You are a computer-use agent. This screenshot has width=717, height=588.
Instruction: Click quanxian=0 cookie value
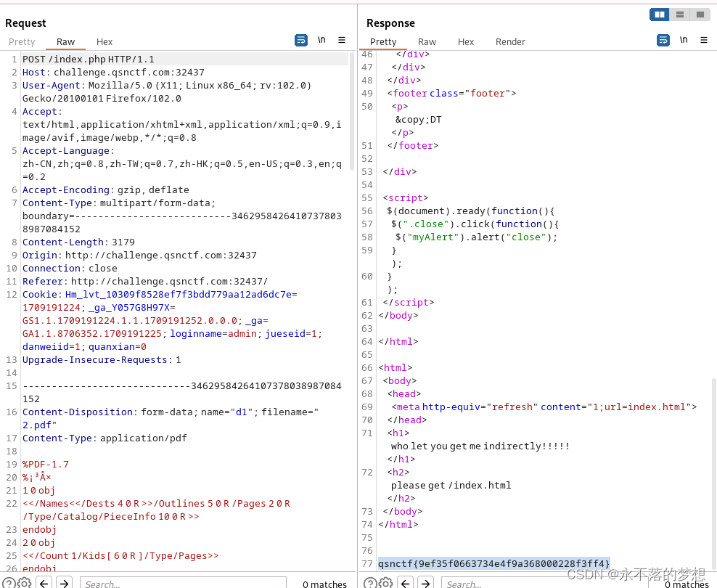tap(118, 347)
